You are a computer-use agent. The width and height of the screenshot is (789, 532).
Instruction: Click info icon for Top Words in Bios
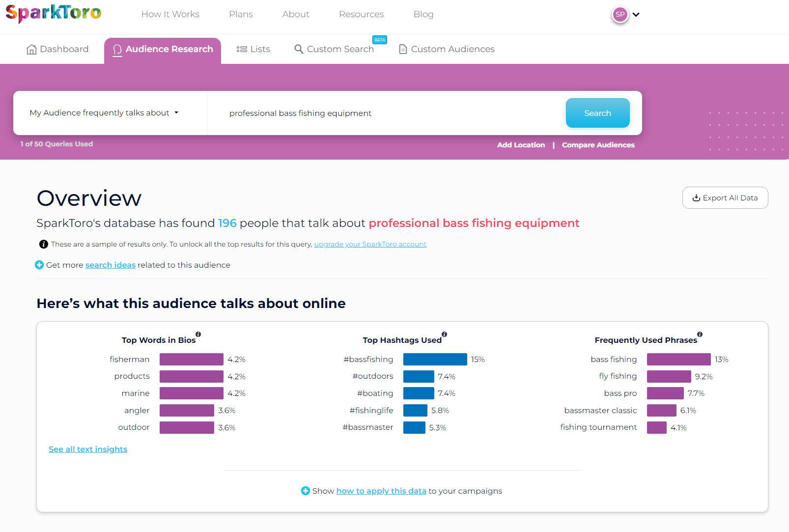(198, 335)
